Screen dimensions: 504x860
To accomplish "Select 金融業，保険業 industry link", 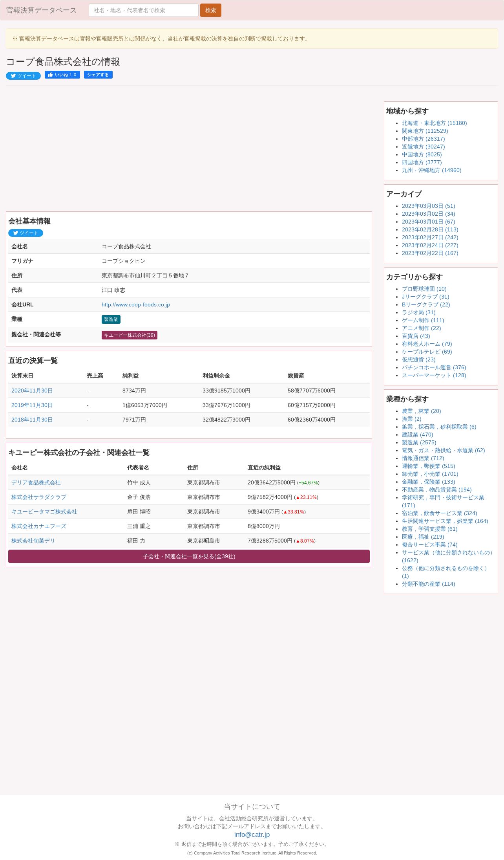I will click(429, 482).
